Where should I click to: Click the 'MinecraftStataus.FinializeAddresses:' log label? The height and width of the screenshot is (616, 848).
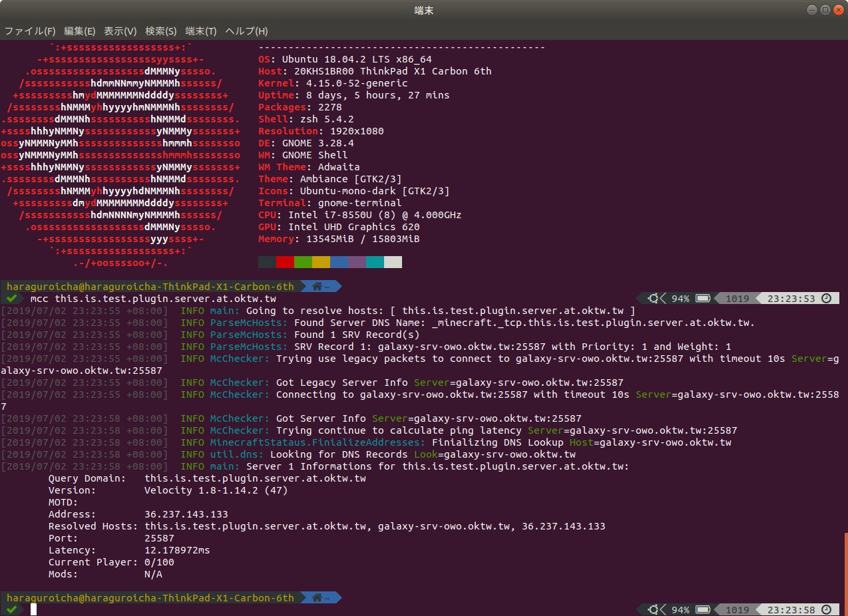[x=318, y=442]
